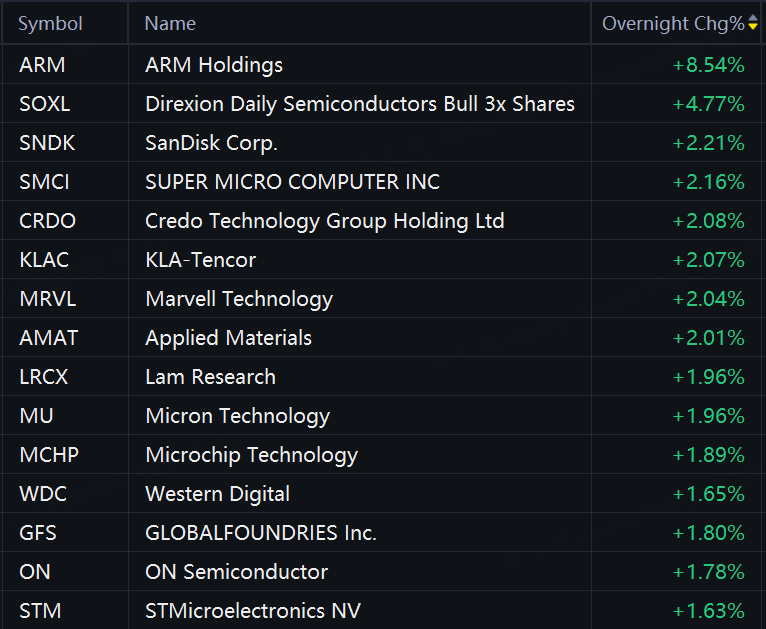Open GLOBALFOUNDRIES Inc. entry
This screenshot has height=629, width=766.
[x=261, y=533]
